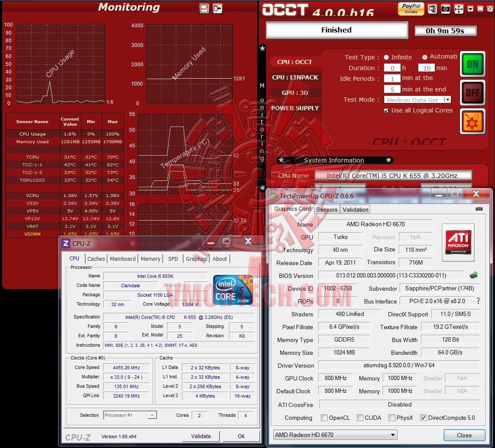Viewport: 495px width, 448px height.
Task: Select the GPU : 3D test tab
Action: click(x=295, y=93)
